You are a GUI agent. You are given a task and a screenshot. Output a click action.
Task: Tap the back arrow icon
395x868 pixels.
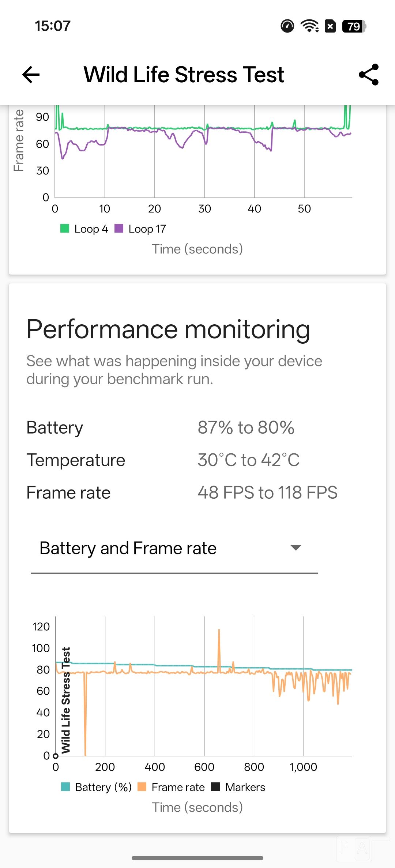click(x=31, y=75)
